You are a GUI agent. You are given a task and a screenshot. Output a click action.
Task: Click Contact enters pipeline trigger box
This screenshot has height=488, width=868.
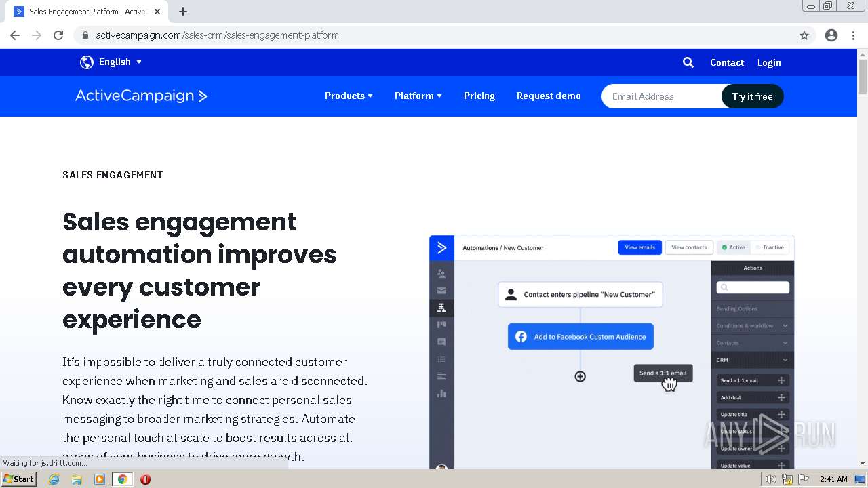[580, 295]
